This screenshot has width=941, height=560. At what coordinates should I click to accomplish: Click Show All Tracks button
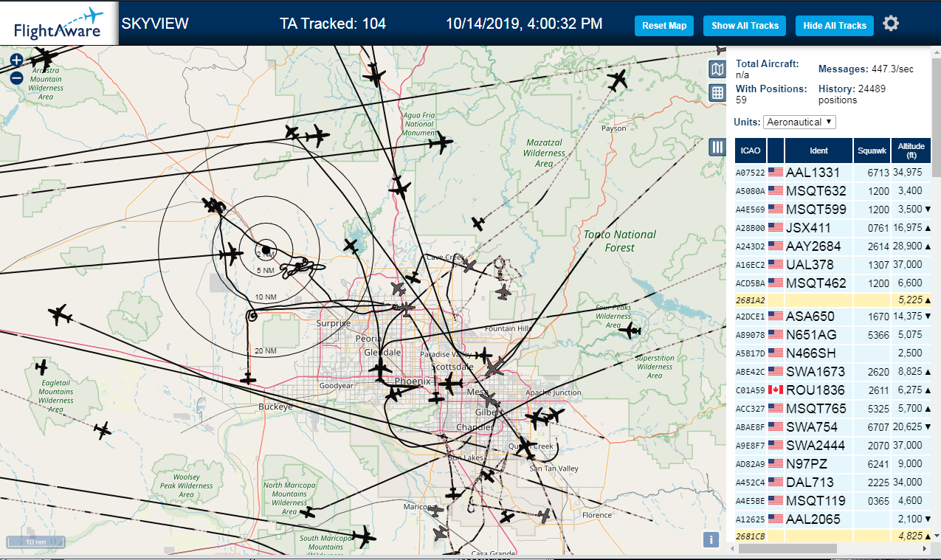[745, 25]
